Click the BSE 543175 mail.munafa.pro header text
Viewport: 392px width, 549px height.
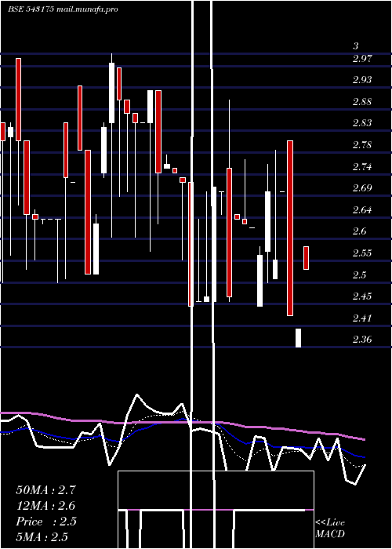pos(63,9)
